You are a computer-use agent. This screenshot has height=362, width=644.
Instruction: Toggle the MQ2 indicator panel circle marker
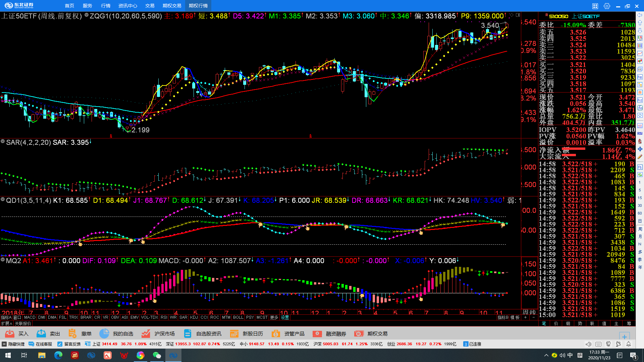click(x=3, y=260)
